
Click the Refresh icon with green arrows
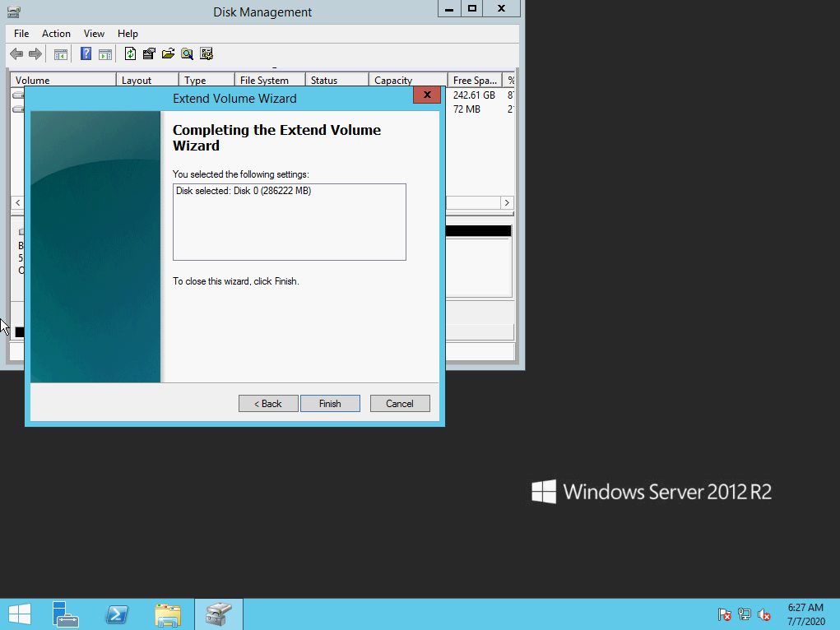click(130, 53)
